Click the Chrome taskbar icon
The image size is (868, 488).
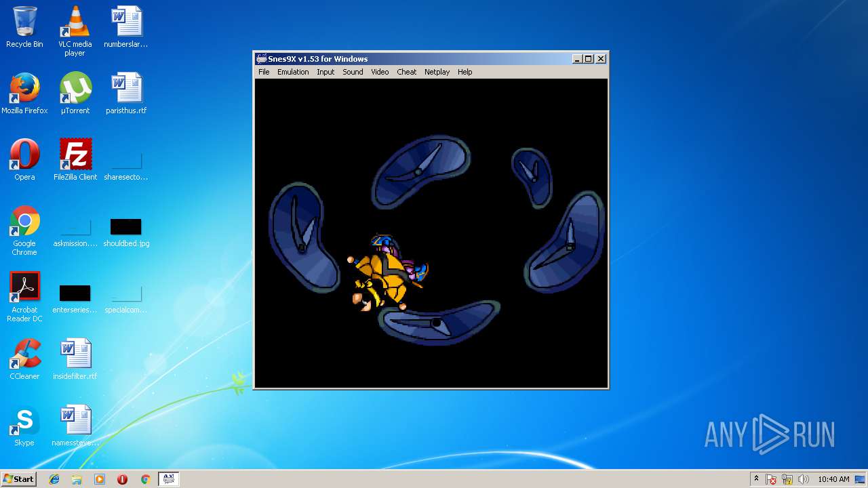click(145, 479)
